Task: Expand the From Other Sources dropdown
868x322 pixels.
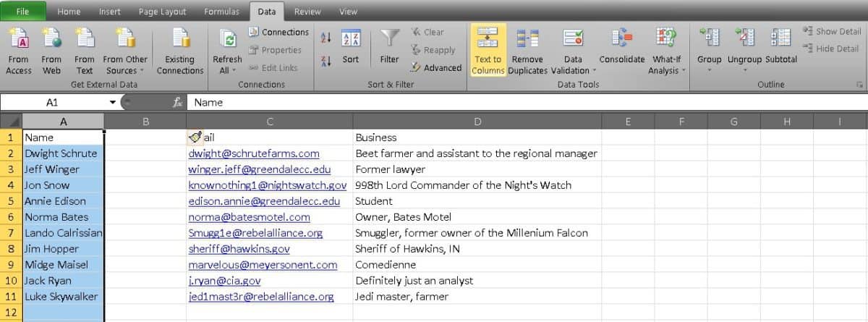Action: pyautogui.click(x=125, y=71)
